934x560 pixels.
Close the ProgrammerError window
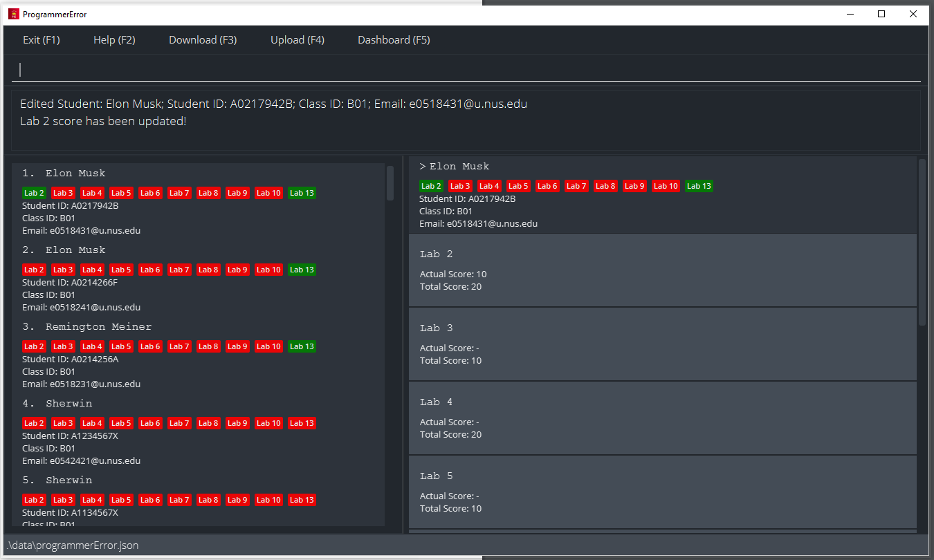(x=913, y=14)
